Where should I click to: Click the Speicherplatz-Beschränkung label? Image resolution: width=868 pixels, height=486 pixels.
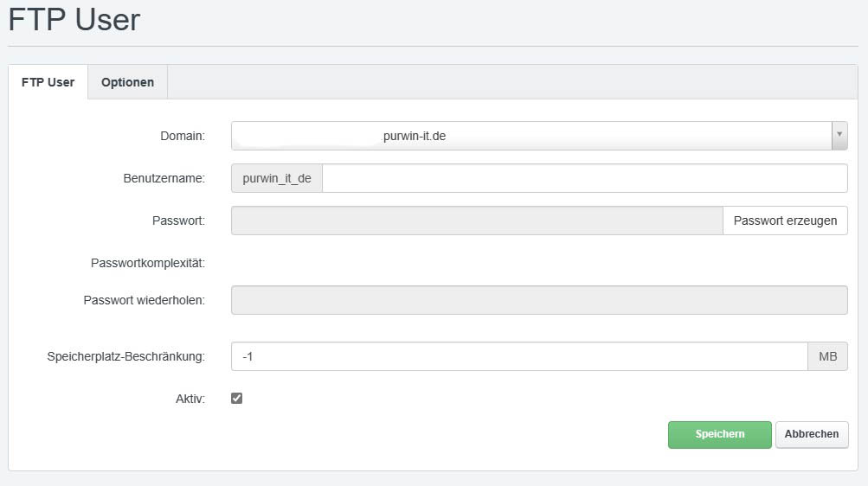(125, 356)
